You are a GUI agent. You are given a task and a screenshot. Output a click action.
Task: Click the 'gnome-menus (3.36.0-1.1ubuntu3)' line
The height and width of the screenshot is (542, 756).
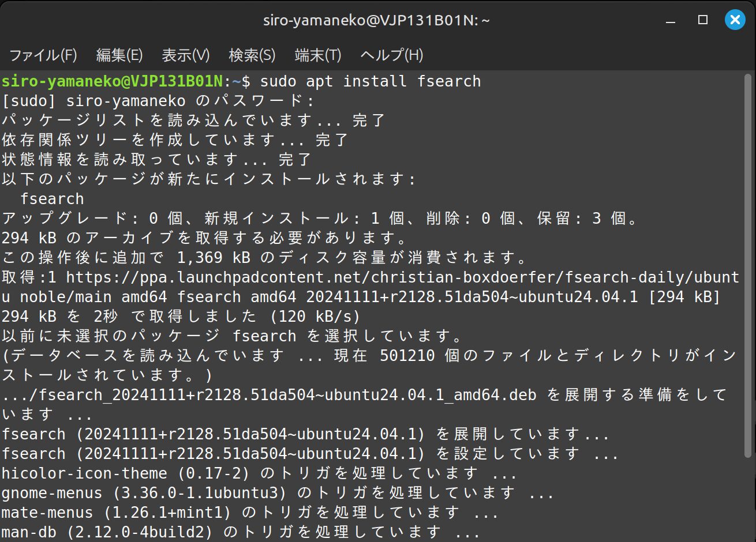coord(278,493)
